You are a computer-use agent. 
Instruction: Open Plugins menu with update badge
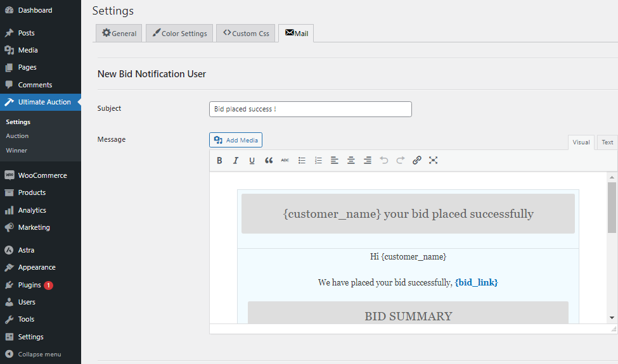tap(41, 285)
